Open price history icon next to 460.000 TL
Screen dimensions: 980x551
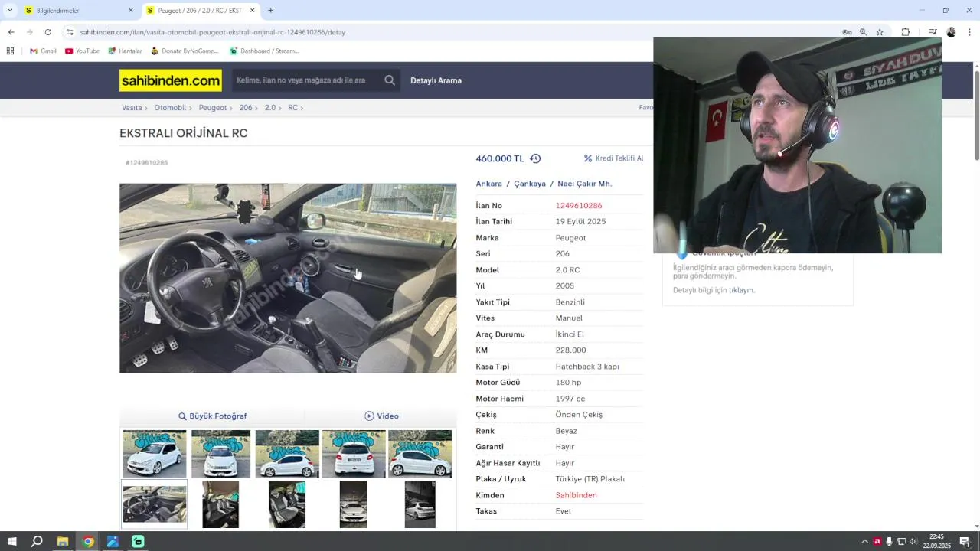coord(535,158)
